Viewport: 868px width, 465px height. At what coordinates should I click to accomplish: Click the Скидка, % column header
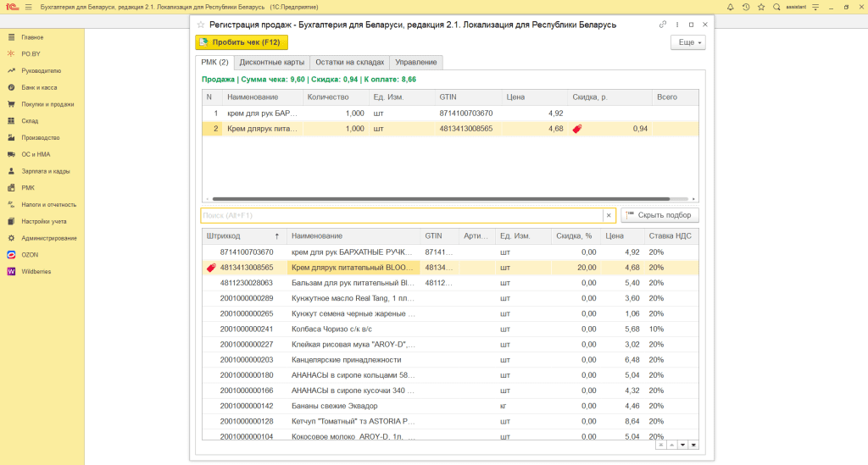576,235
